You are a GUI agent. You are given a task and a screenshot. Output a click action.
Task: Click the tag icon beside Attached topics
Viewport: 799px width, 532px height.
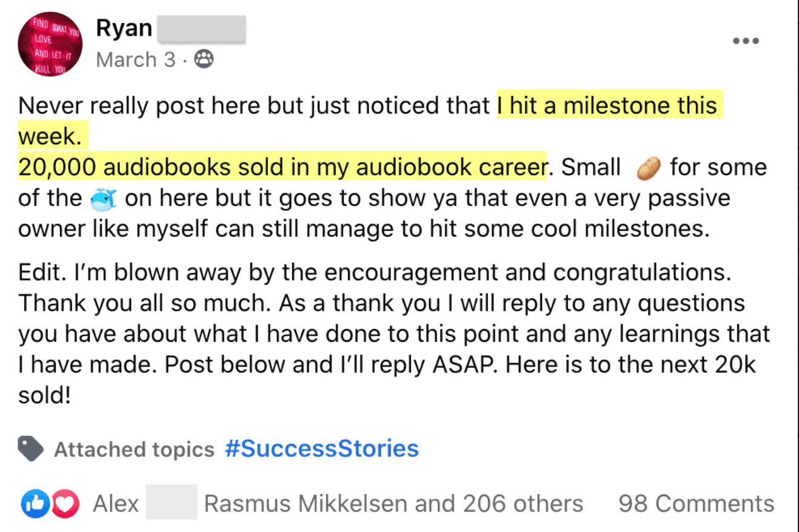pyautogui.click(x=30, y=448)
